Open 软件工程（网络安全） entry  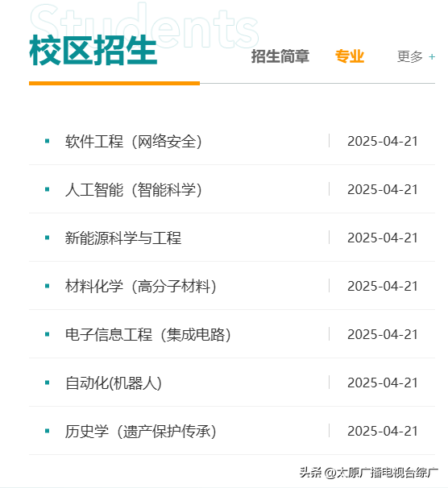click(134, 141)
